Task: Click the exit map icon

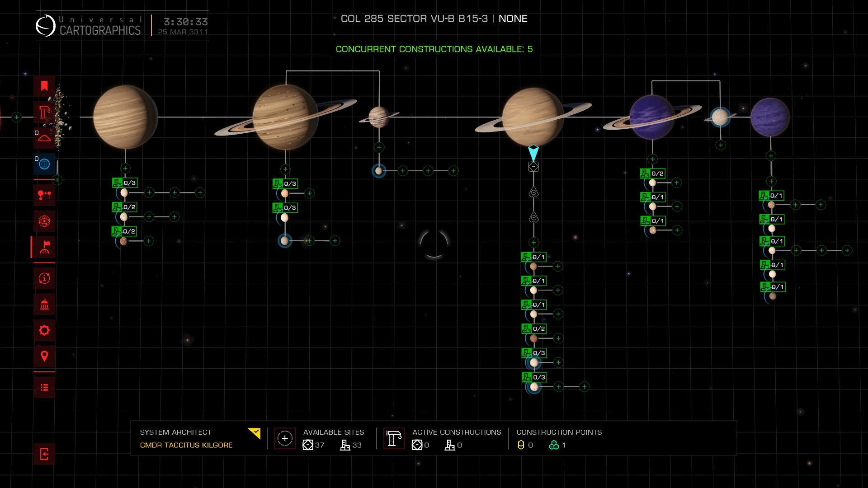Action: (44, 454)
